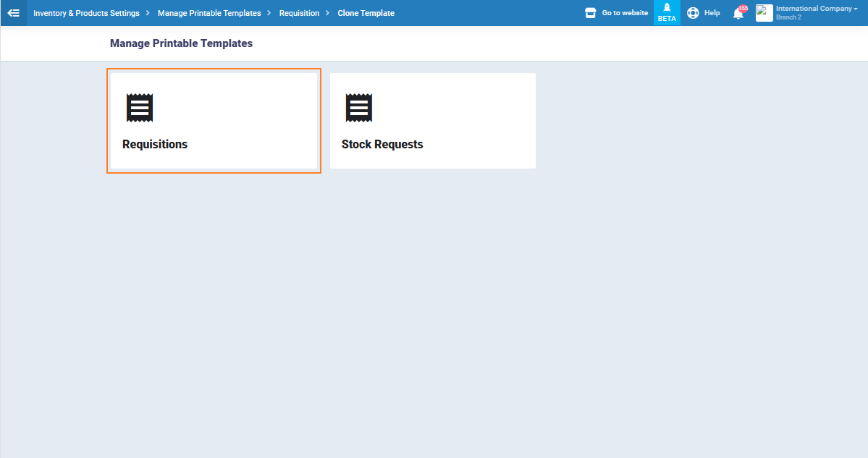Expand the International Company account dropdown

tap(814, 9)
